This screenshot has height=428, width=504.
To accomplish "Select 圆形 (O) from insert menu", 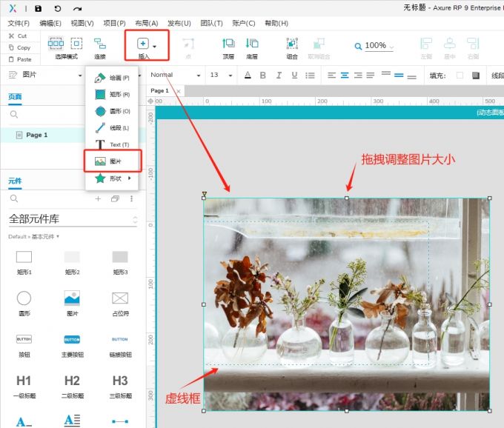I will pyautogui.click(x=112, y=111).
